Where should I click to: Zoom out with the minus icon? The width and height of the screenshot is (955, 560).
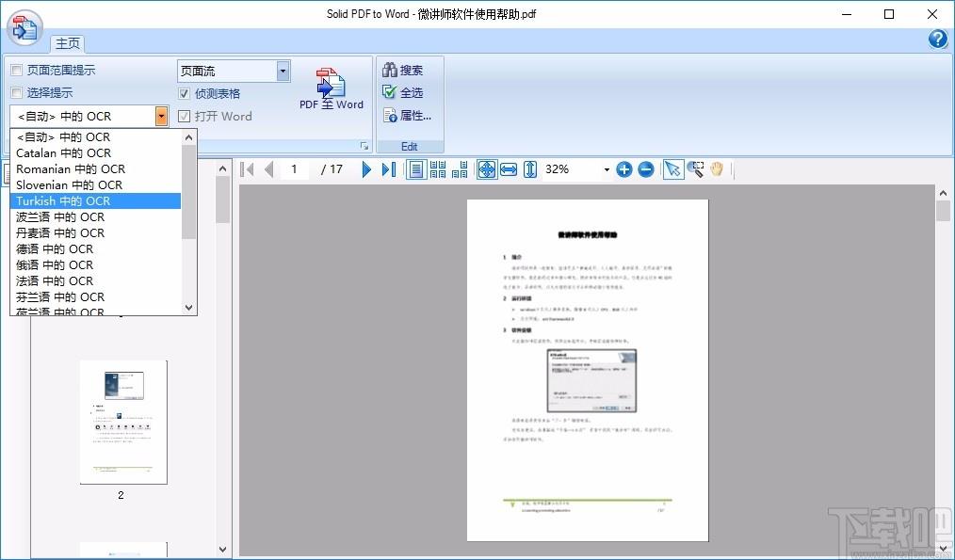(646, 169)
